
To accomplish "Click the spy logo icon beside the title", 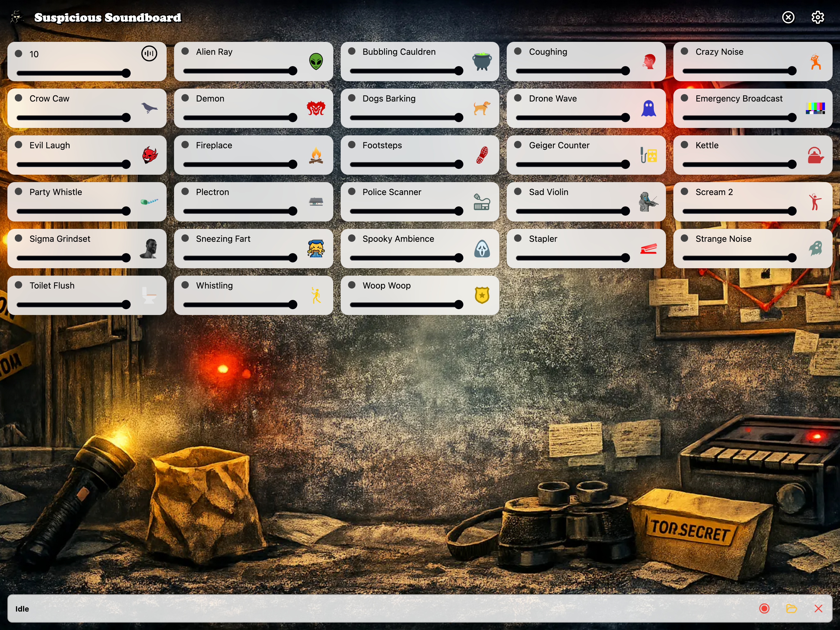I will pos(17,17).
